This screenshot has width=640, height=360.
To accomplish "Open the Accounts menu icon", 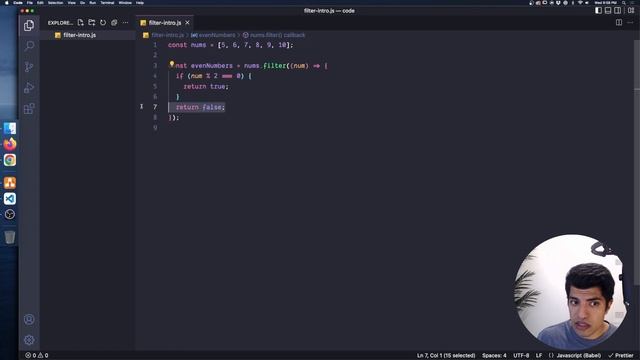I will tap(29, 319).
